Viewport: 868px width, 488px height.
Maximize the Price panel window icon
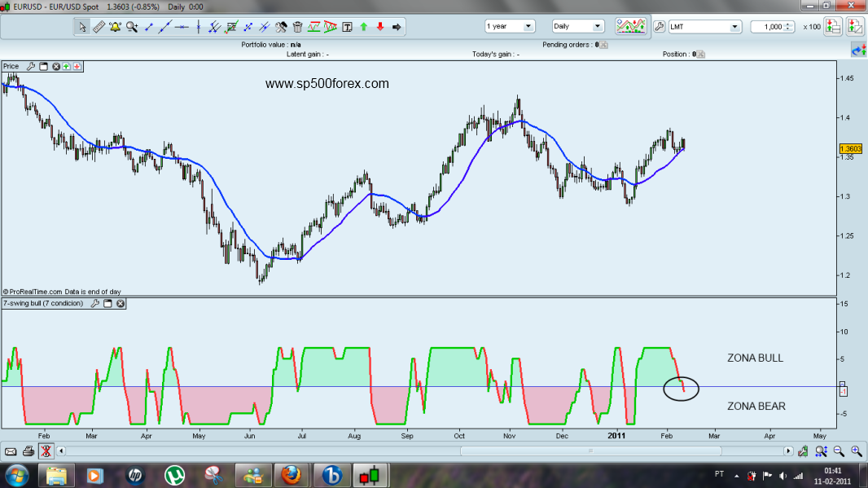coord(44,67)
